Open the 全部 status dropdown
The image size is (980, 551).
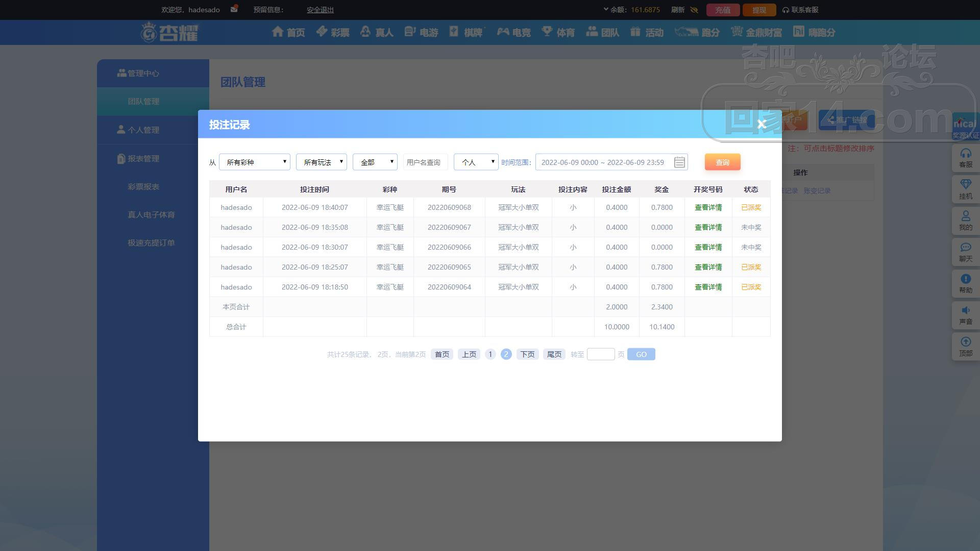click(375, 162)
